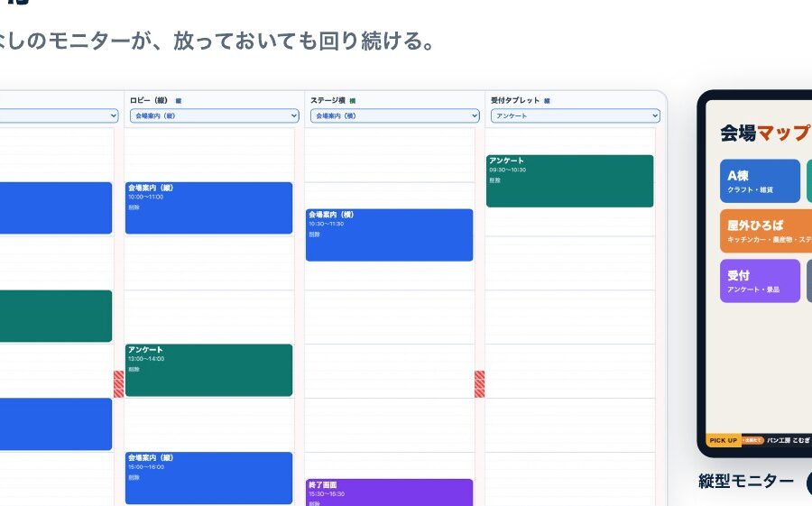Viewport: 812px width, 506px height.
Task: Click the orientation badge beside 受付タブレット
Action: click(x=547, y=101)
